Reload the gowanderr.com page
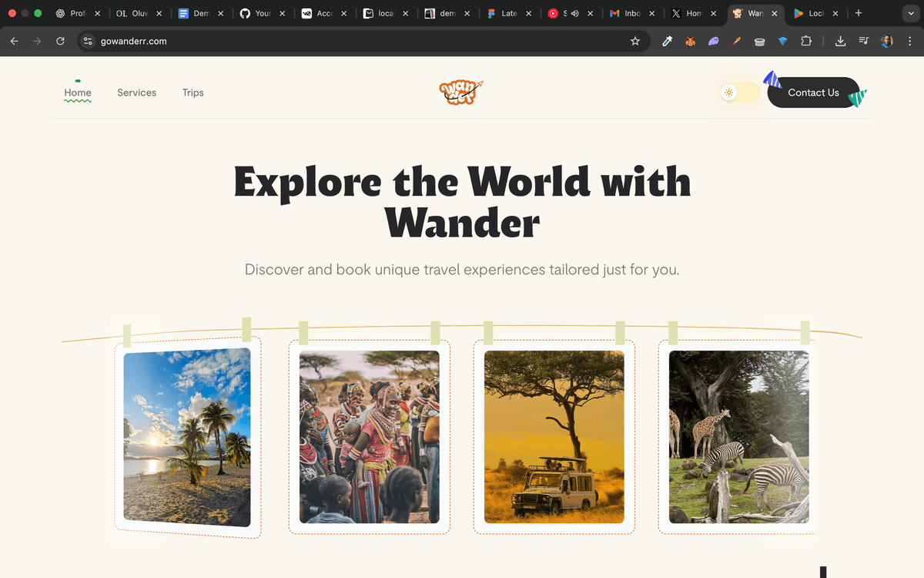 60,42
